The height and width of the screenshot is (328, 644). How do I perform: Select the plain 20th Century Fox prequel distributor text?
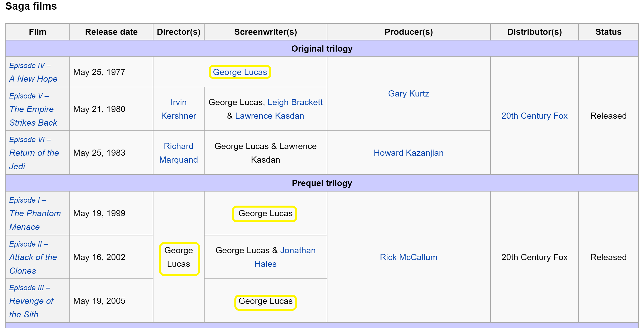coord(534,257)
